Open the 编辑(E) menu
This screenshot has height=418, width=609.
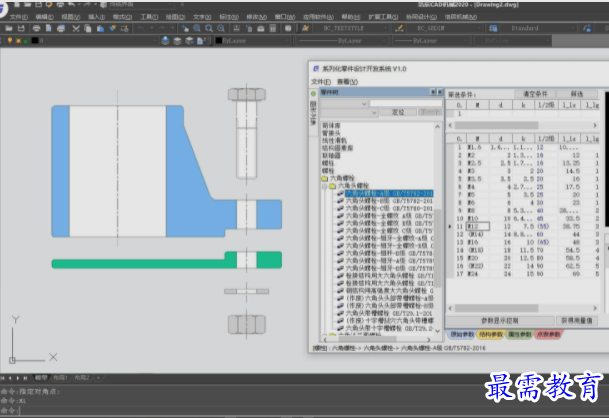pos(44,17)
